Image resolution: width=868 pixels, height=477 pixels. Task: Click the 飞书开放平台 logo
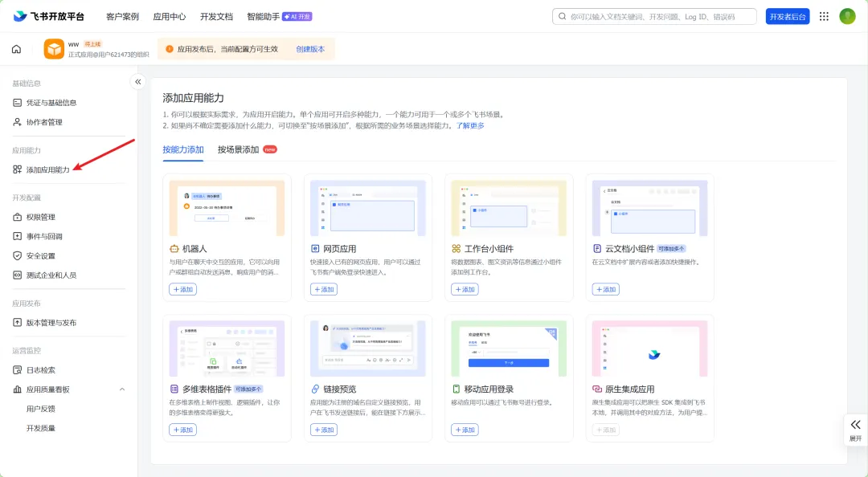click(x=49, y=16)
